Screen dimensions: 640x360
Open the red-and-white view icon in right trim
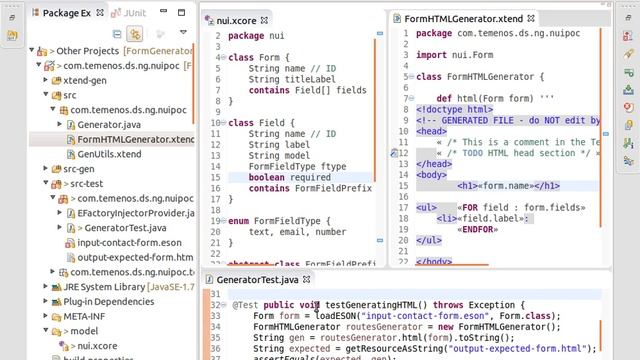coord(628,36)
